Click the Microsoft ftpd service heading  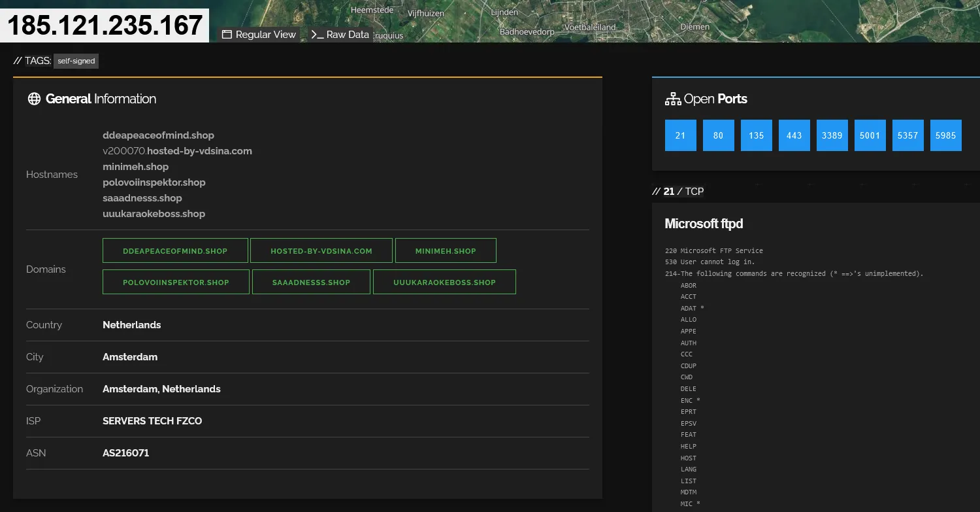click(x=704, y=224)
